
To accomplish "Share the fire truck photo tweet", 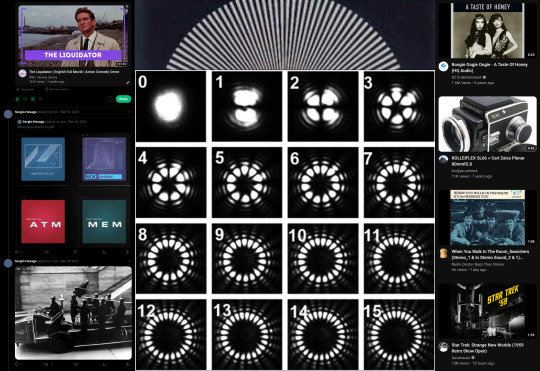I will coord(127,364).
